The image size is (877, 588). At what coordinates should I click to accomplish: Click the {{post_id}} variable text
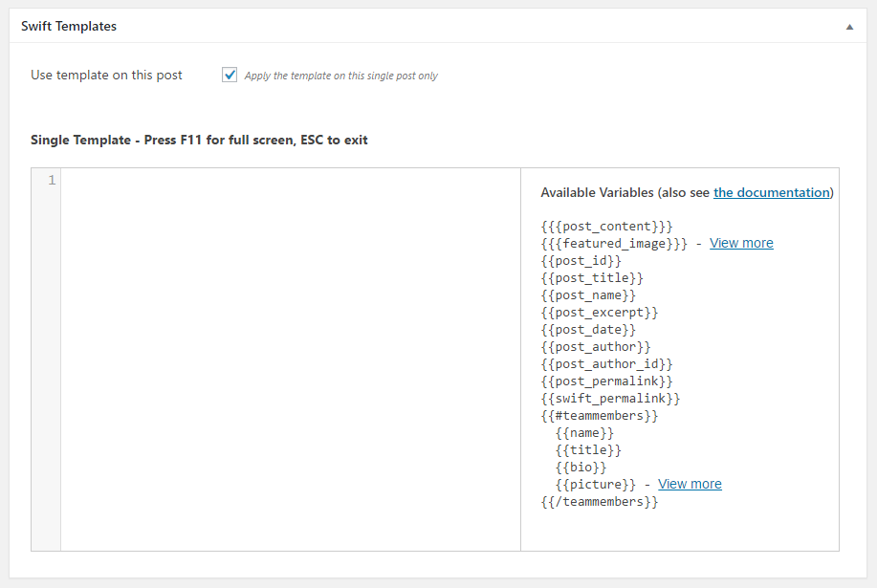click(x=581, y=260)
